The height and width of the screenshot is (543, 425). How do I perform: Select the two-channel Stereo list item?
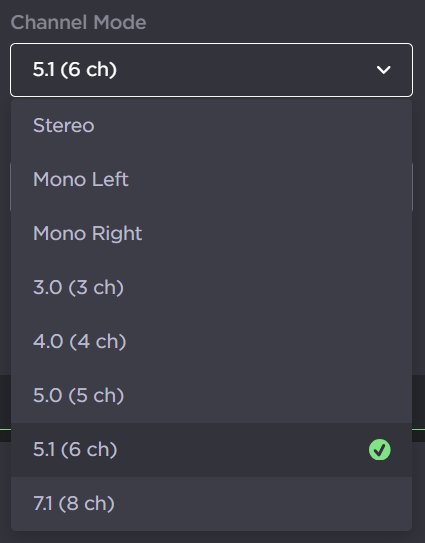click(x=211, y=125)
